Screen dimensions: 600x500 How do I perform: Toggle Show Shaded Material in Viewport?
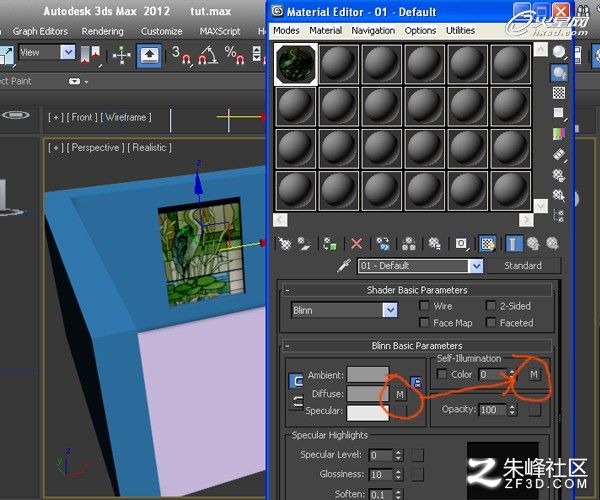(x=488, y=244)
